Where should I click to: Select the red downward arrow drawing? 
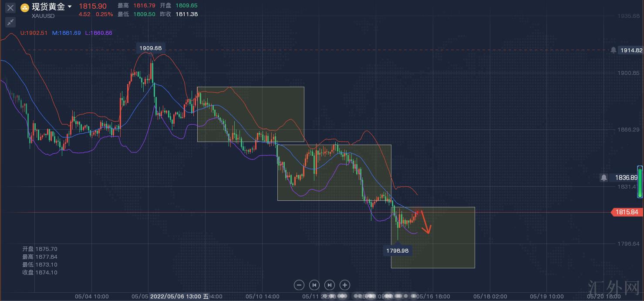tap(425, 223)
